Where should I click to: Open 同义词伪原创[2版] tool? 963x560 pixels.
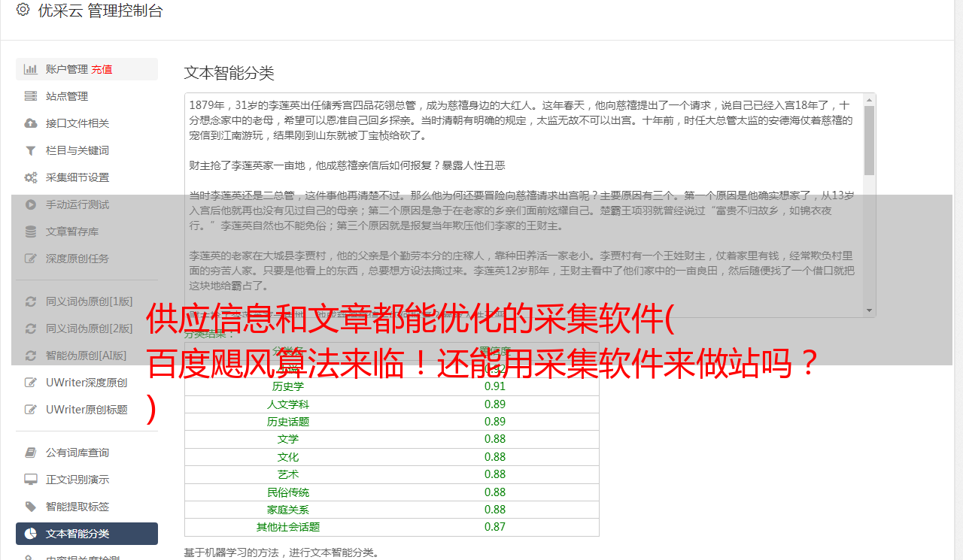pyautogui.click(x=87, y=328)
